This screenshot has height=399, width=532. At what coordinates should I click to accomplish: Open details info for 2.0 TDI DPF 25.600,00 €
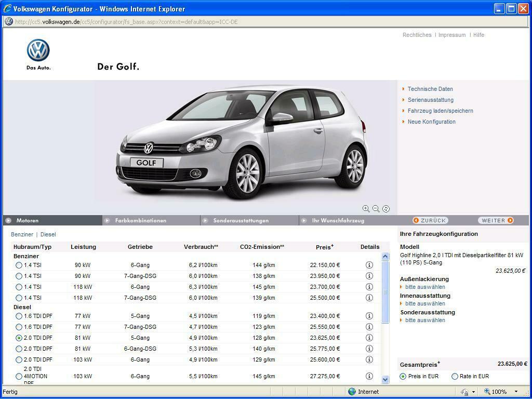[369, 360]
